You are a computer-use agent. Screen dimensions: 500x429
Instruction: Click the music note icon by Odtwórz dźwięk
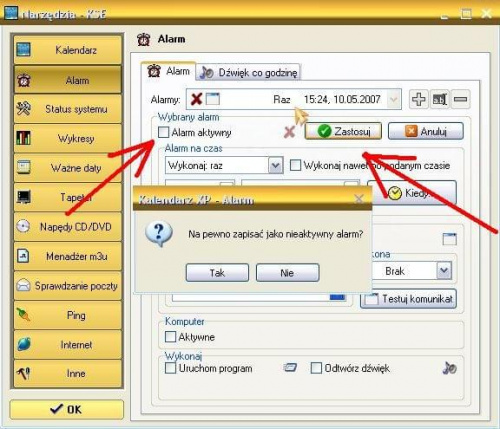tap(450, 368)
